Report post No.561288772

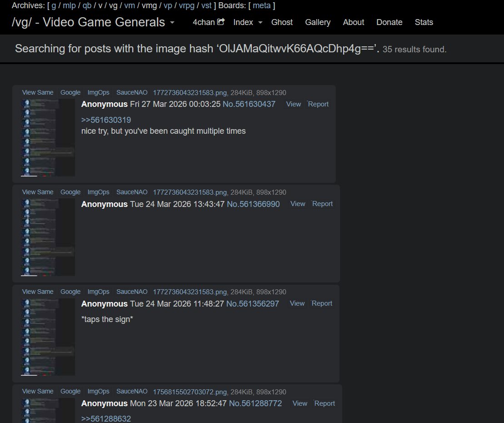(x=324, y=403)
